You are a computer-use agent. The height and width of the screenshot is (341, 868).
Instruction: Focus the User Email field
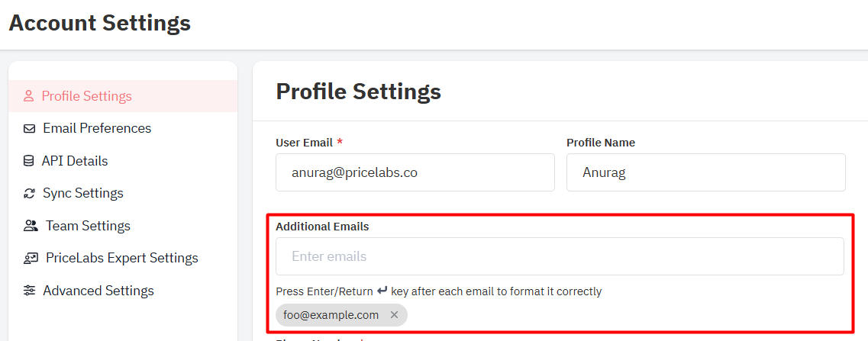[415, 172]
